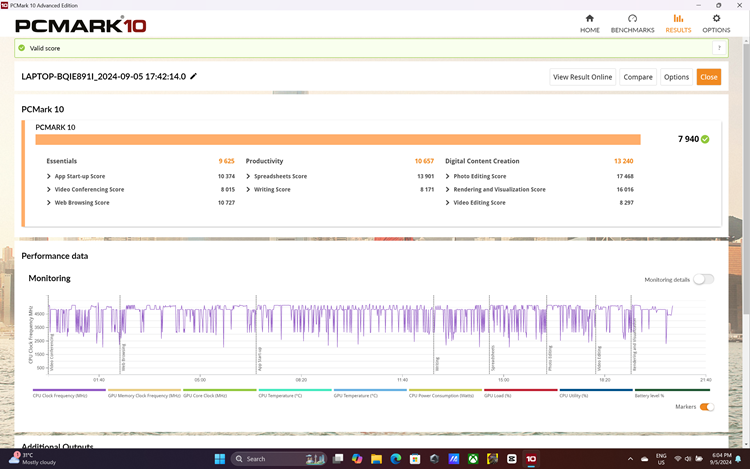Toggle CPU Clock Frequency legend
The width and height of the screenshot is (750, 469).
click(69, 393)
